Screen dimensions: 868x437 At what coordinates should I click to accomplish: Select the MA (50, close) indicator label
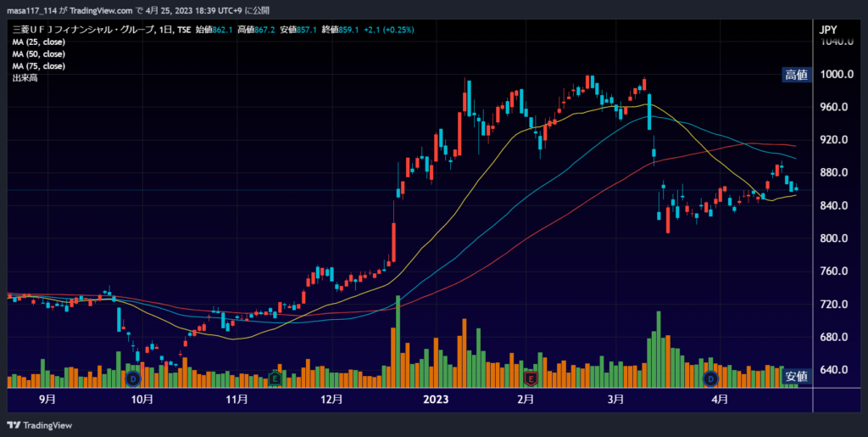[39, 54]
